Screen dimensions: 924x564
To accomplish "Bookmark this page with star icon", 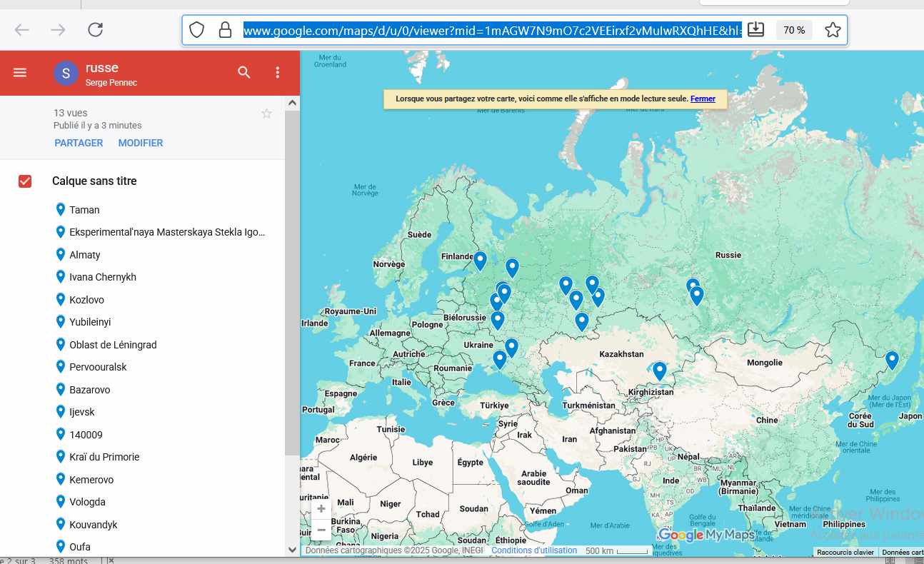I will pos(833,30).
